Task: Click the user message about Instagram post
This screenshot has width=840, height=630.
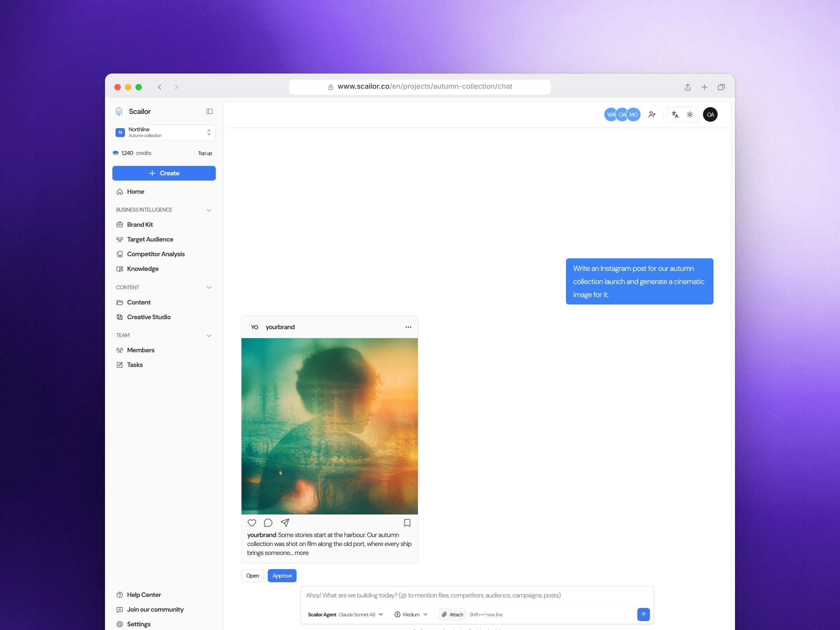Action: [x=639, y=281]
